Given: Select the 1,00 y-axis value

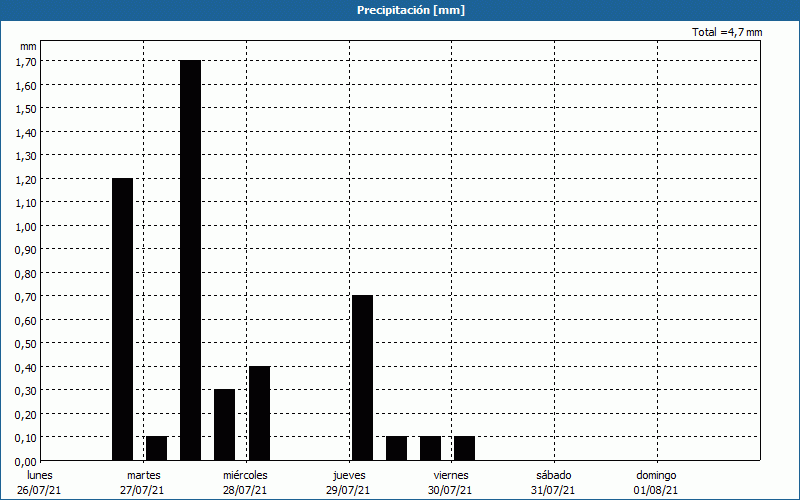Looking at the screenshot, I should pyautogui.click(x=26, y=226).
